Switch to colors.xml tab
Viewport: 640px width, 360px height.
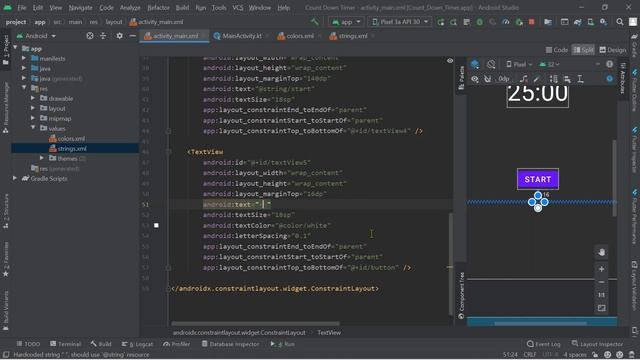[x=299, y=36]
